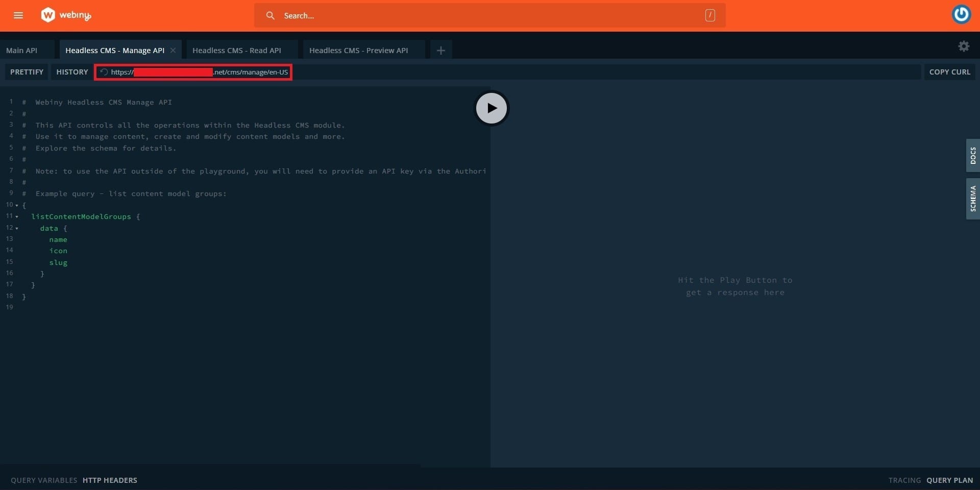This screenshot has width=980, height=490.
Task: Switch to the Main API tab
Action: (x=21, y=50)
